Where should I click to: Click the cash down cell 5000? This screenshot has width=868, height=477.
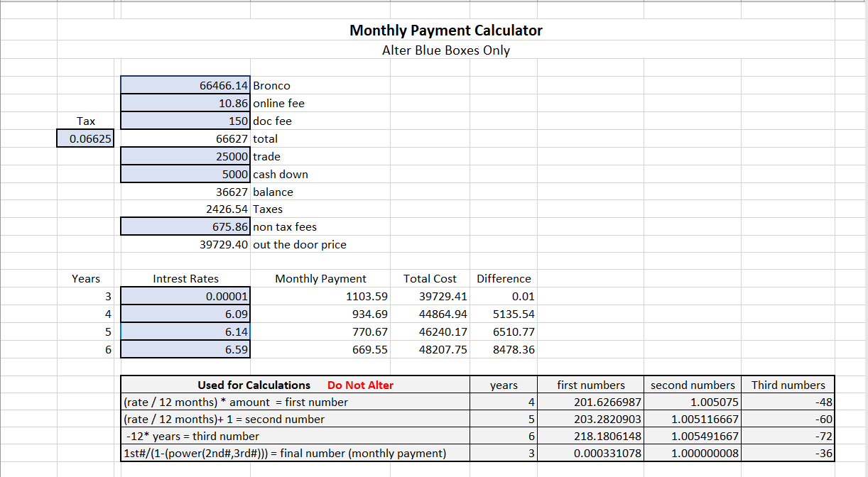coord(185,174)
